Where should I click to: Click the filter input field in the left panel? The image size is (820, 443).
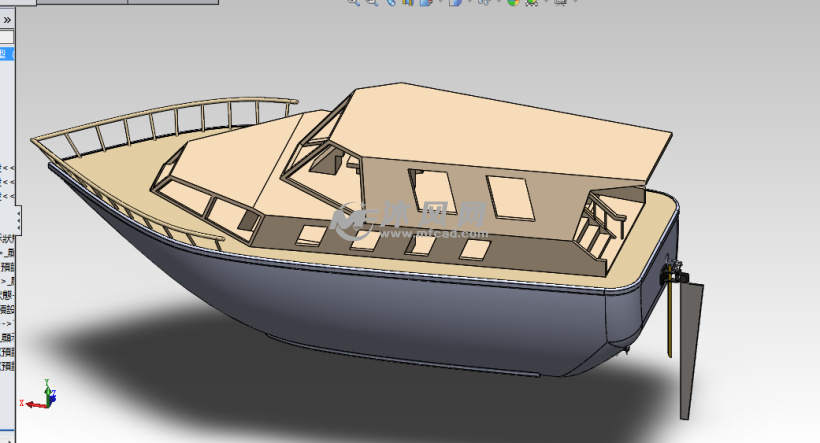click(x=6, y=37)
